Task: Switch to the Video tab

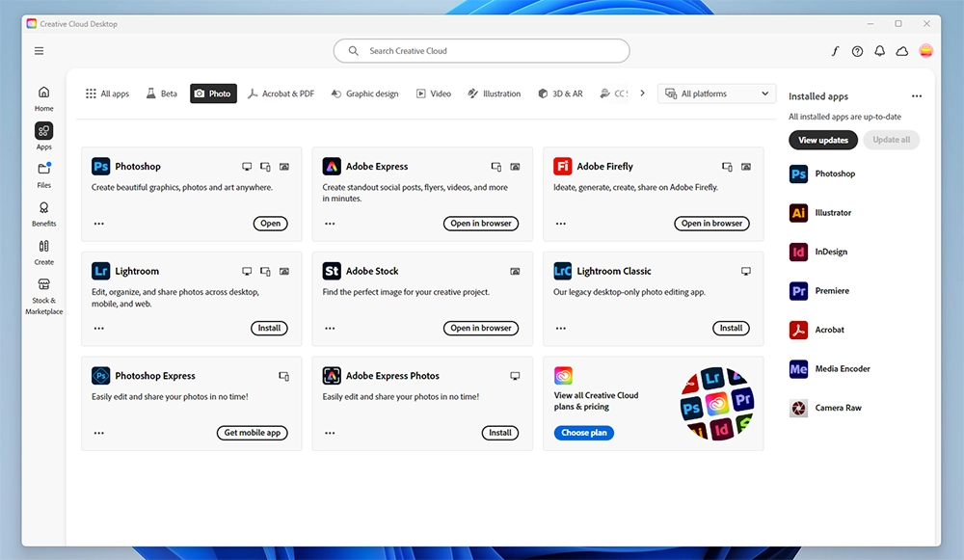Action: tap(434, 93)
